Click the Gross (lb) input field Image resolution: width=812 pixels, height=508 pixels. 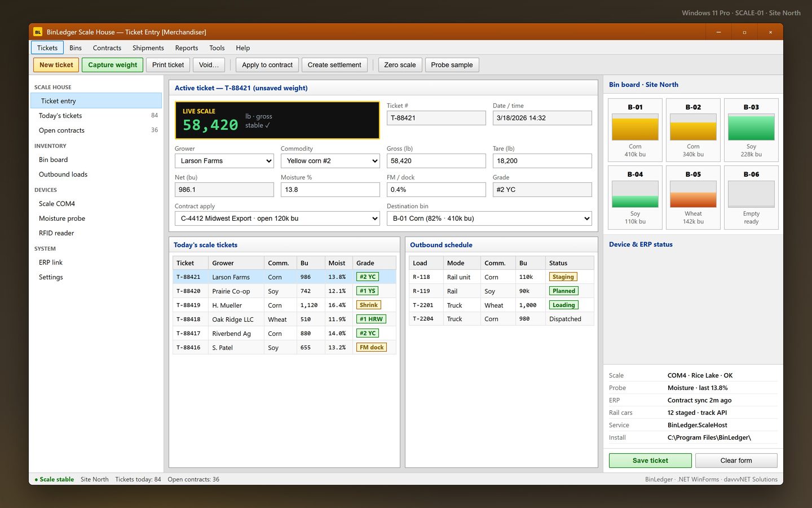436,161
